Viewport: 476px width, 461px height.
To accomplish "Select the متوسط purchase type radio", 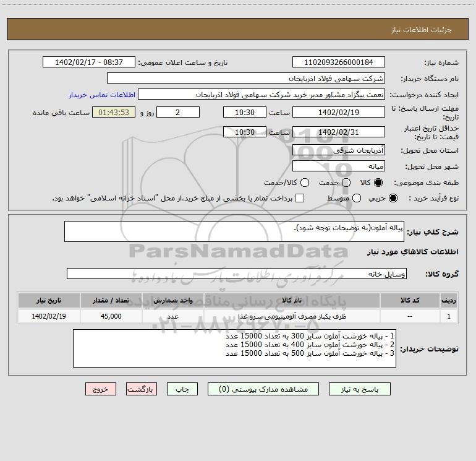I will point(357,198).
